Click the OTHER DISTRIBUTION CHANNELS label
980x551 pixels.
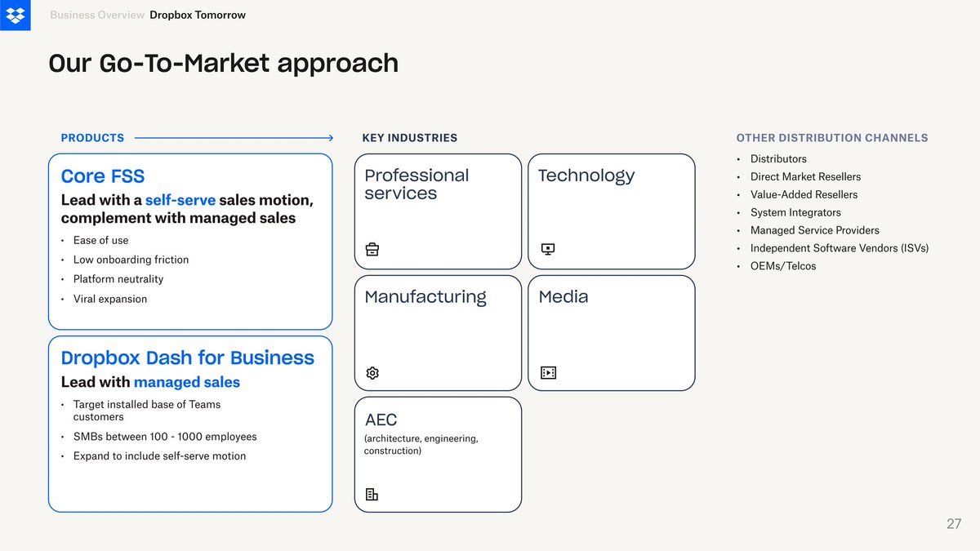pyautogui.click(x=832, y=138)
